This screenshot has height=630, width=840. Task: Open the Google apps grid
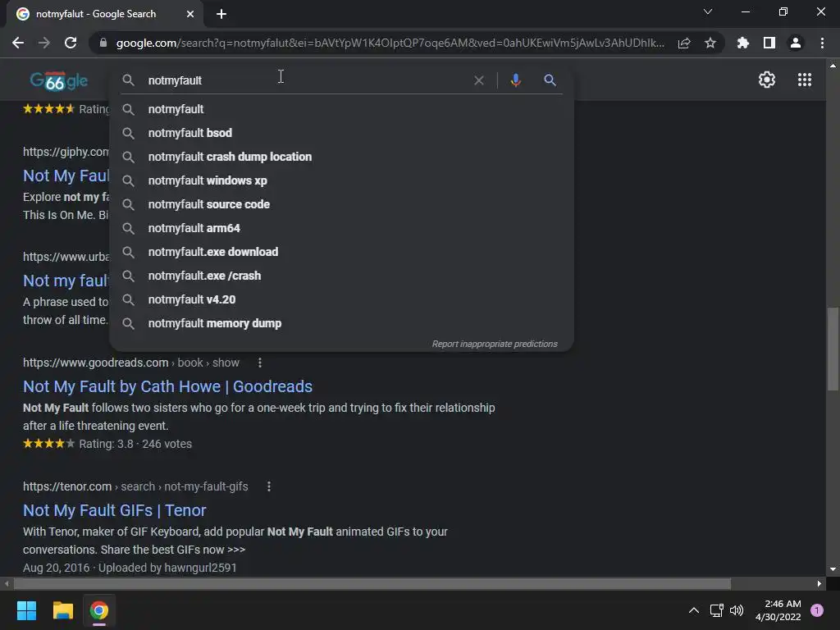point(805,80)
